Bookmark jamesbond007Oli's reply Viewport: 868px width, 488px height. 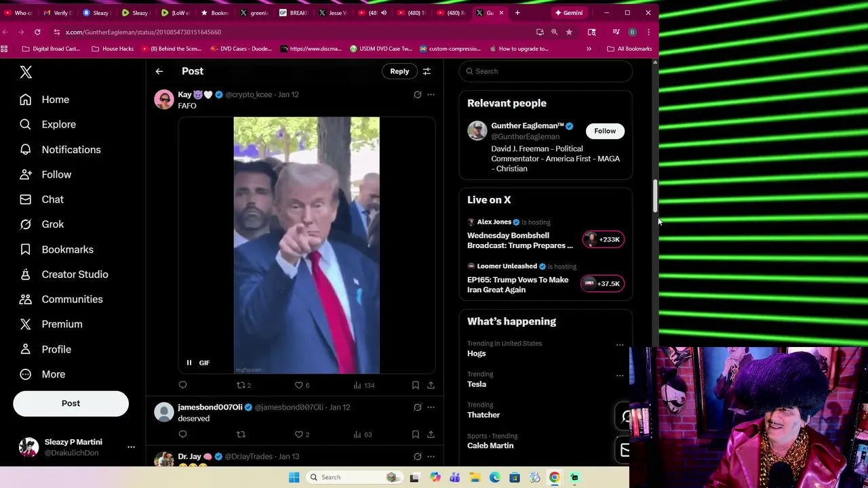416,434
